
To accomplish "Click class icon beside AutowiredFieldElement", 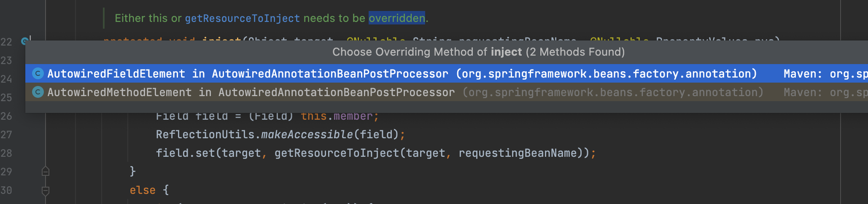I will [x=38, y=74].
